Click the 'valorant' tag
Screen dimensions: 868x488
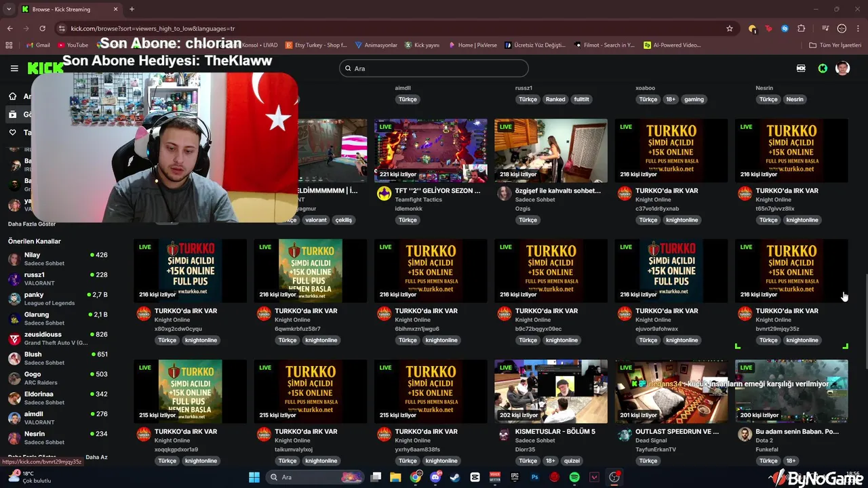pyautogui.click(x=316, y=220)
